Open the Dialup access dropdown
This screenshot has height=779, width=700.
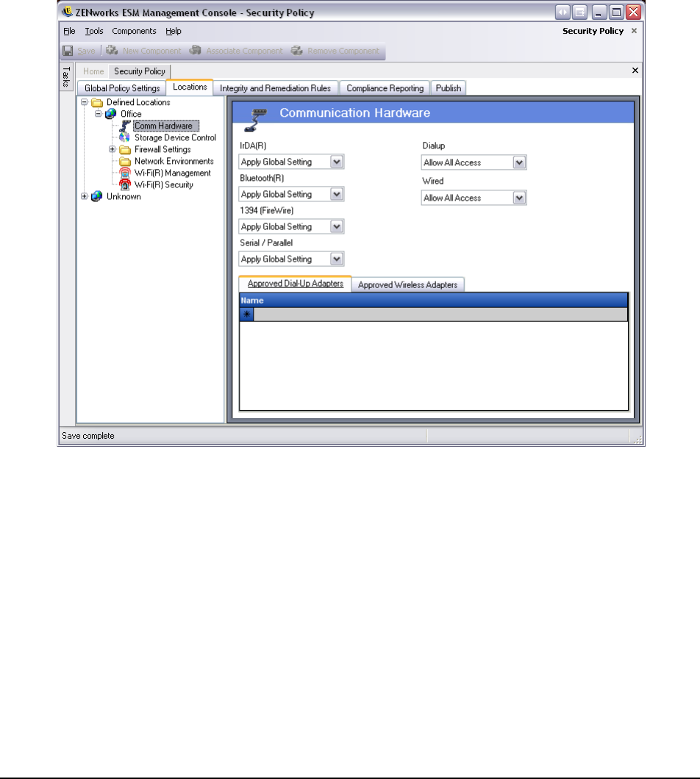tap(519, 162)
